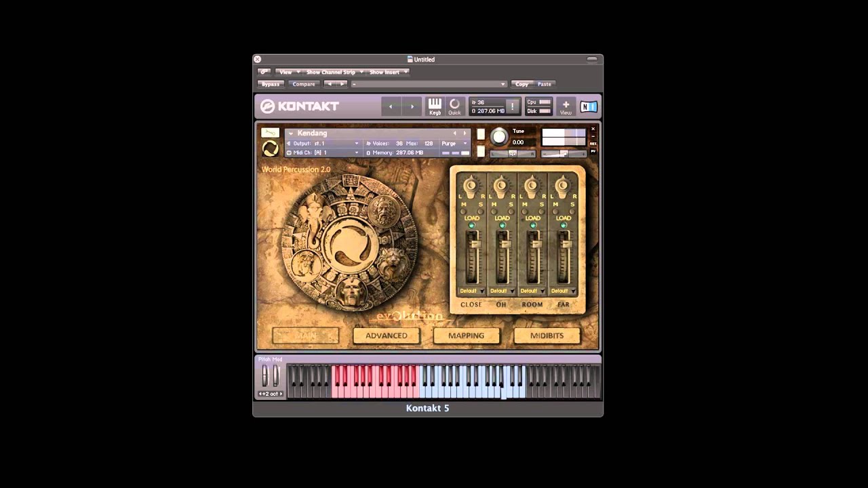Minimize the instrument header view
The image size is (868, 488).
[x=593, y=136]
